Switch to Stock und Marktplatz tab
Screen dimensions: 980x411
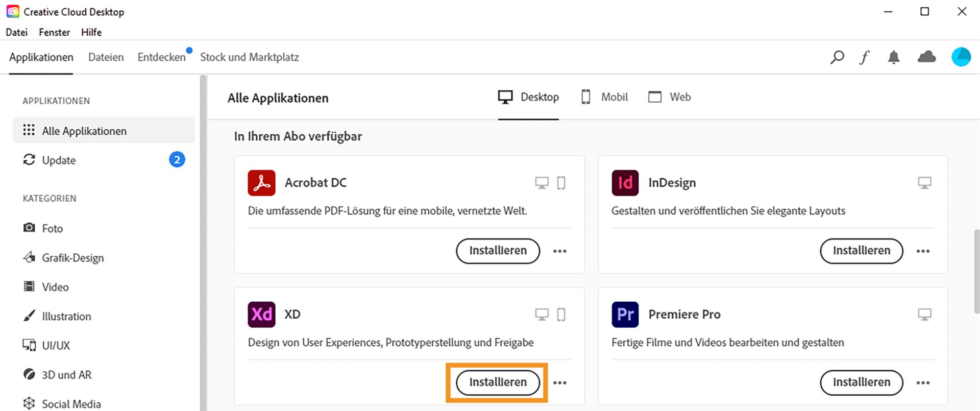[250, 57]
